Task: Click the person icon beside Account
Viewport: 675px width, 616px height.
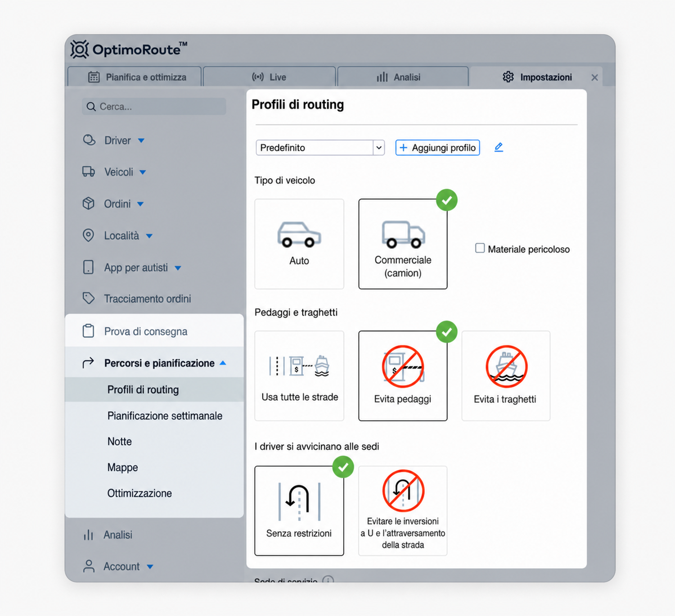Action: tap(89, 566)
